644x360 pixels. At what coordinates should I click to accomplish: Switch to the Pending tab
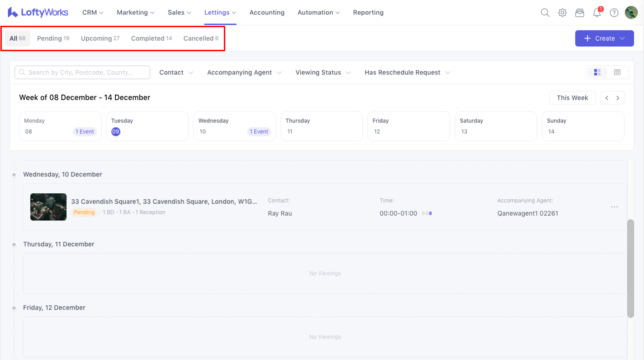[53, 38]
